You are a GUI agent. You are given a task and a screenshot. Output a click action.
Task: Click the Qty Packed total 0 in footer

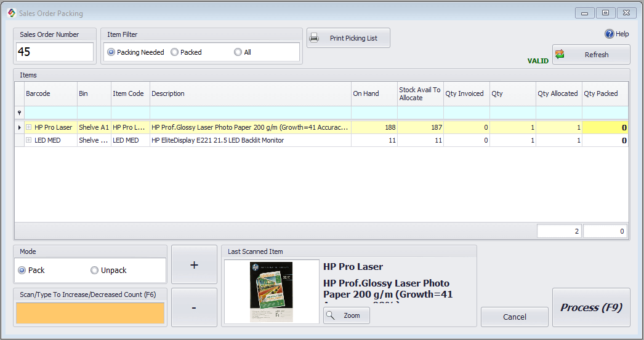(x=605, y=231)
